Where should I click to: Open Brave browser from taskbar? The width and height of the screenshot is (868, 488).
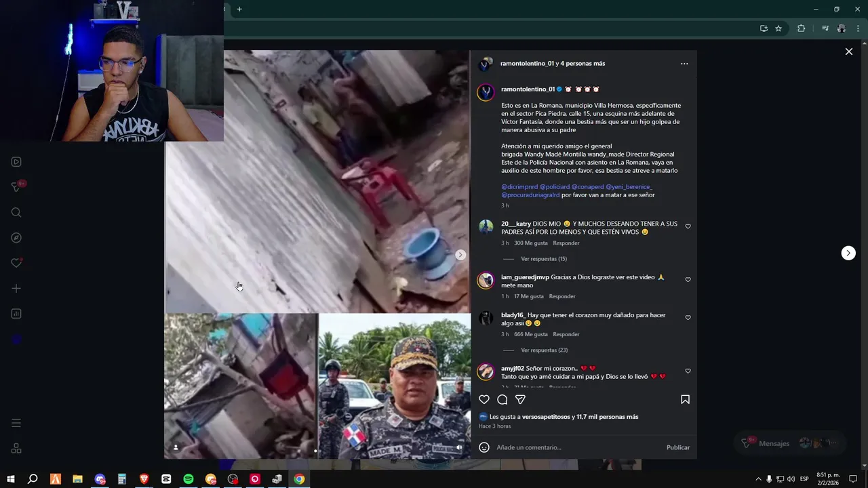(144, 479)
